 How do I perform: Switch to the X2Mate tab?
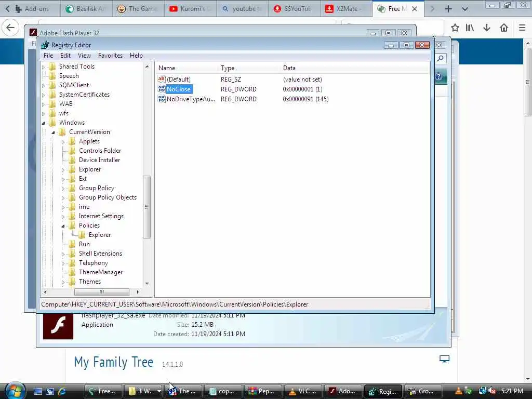point(345,9)
